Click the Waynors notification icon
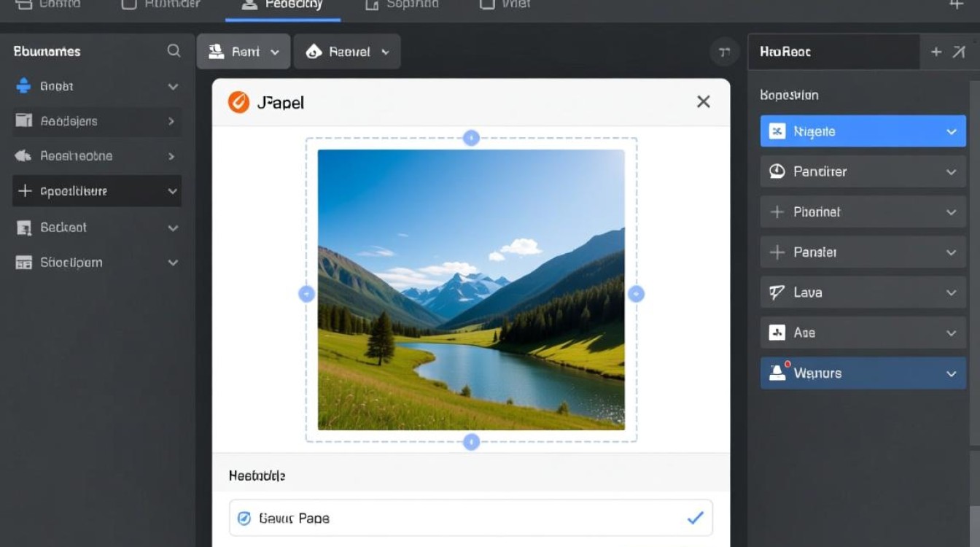Viewport: 980px width, 547px height. [778, 373]
